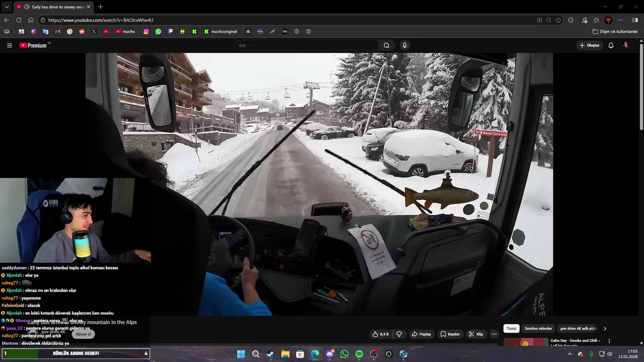Open the Google bookmark

[69, 31]
